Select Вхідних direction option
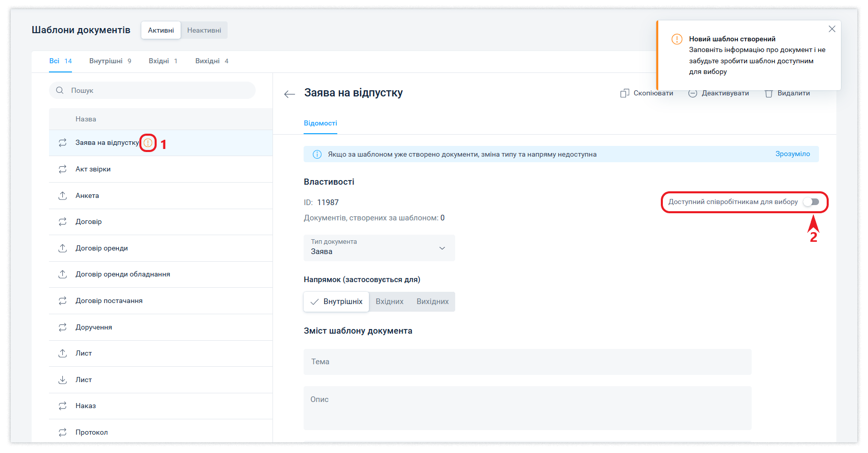Viewport: 868px width, 453px height. point(389,301)
